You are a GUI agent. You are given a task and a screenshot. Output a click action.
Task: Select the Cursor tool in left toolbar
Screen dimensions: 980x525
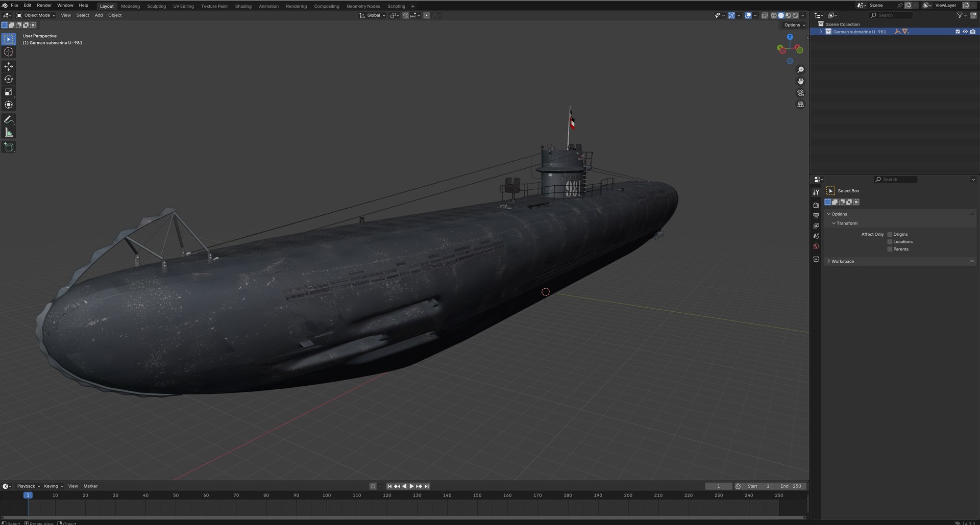pos(9,52)
